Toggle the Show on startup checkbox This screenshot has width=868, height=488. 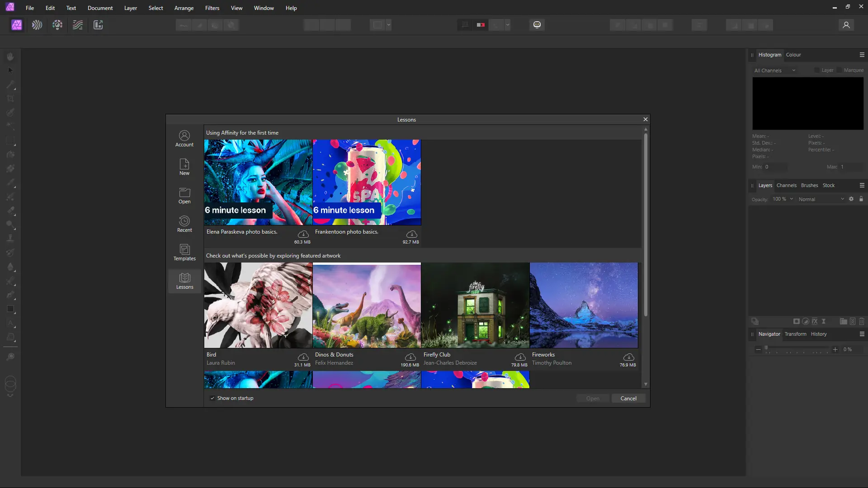pyautogui.click(x=212, y=398)
